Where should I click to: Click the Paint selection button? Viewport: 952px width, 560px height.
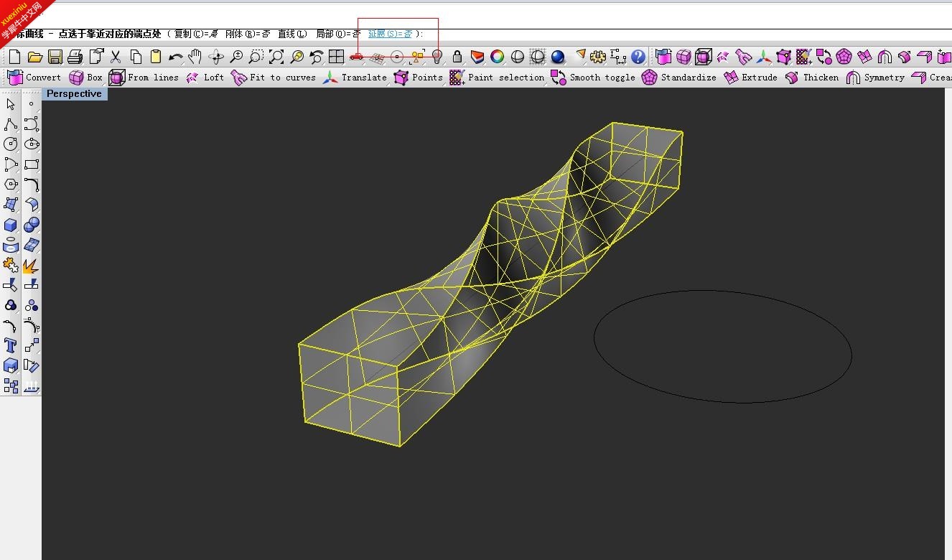pos(497,78)
